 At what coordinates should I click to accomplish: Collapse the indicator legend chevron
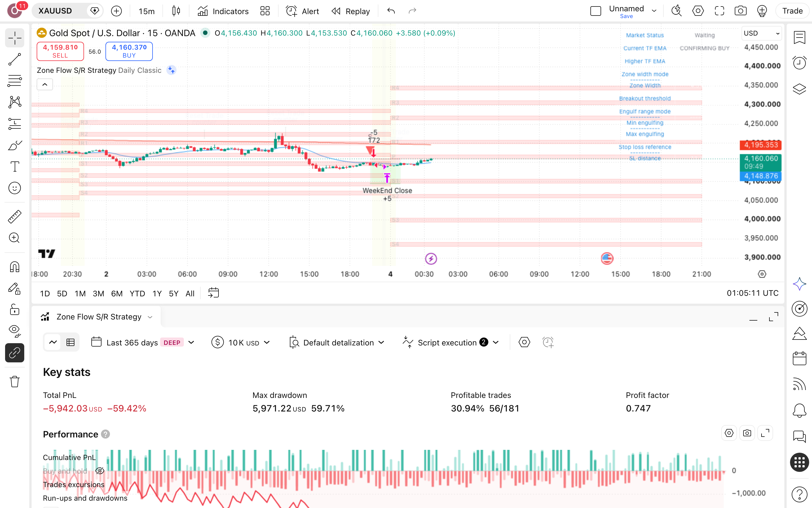tap(45, 84)
